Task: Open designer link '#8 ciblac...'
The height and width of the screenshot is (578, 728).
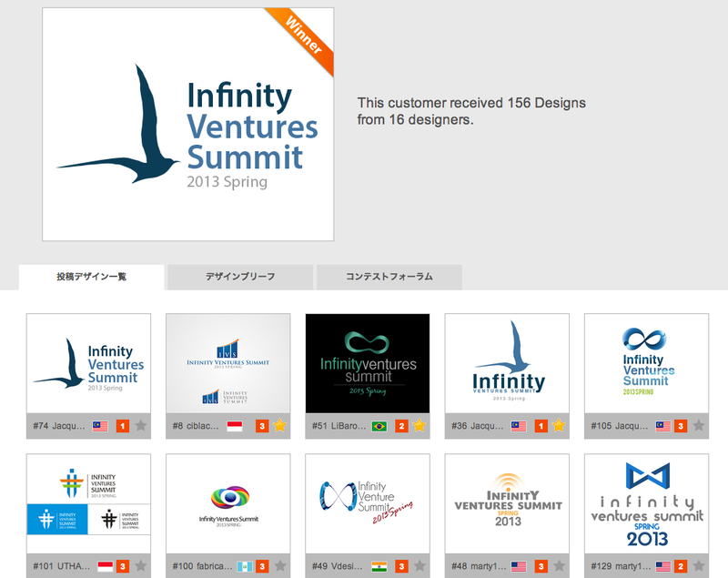Action: click(x=196, y=426)
